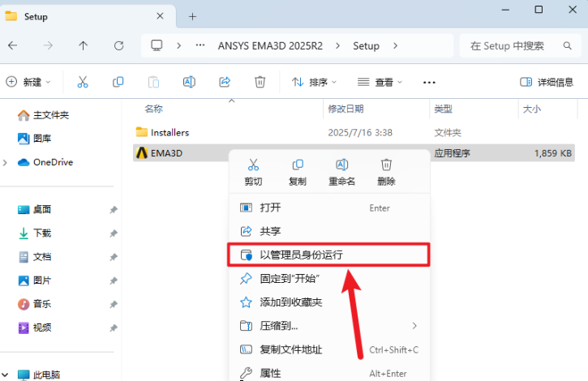Show hidden path segments via ellipsis
The image size is (588, 381).
click(x=200, y=45)
